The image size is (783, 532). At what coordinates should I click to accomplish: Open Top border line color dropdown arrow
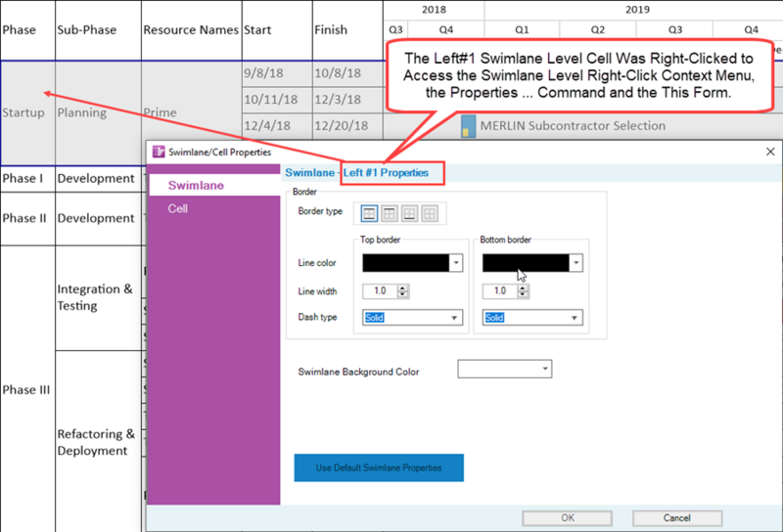coord(456,263)
